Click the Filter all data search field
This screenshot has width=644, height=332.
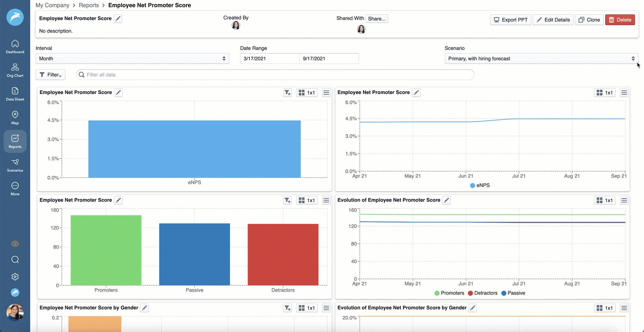(275, 75)
